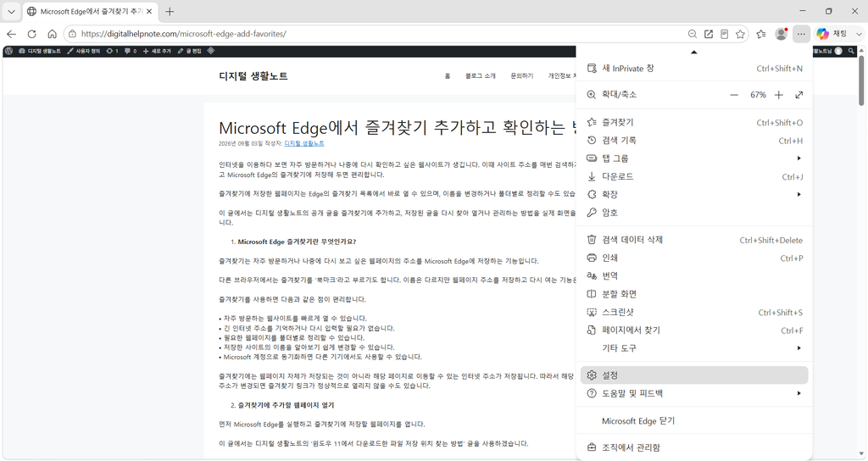Click 새로 추가 in admin bar
This screenshot has width=868, height=461.
[157, 51]
